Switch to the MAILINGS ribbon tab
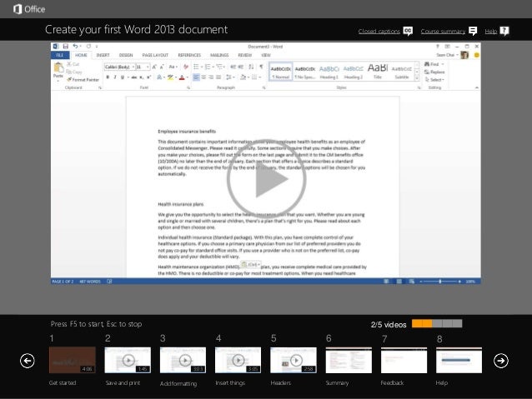This screenshot has height=399, width=532. (x=219, y=55)
